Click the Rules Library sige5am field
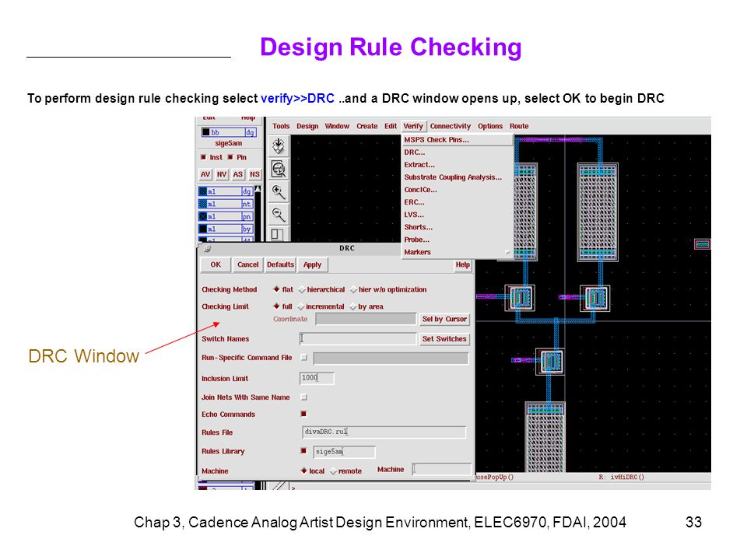Screen dimensions: 747x560 [344, 451]
